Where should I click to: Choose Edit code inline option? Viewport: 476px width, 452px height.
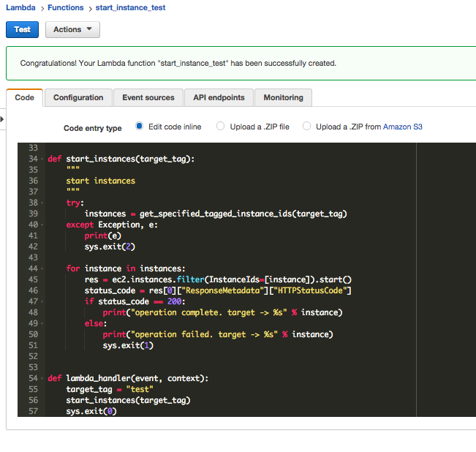(140, 127)
